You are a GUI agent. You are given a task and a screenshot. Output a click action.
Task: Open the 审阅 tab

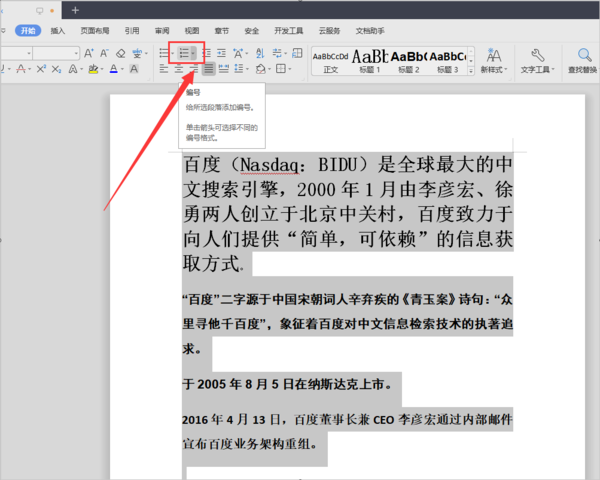(x=162, y=31)
